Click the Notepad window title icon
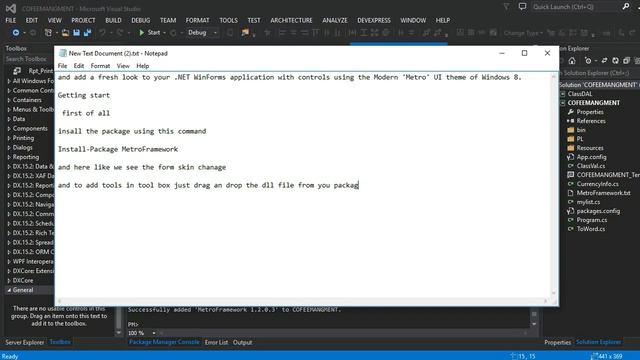This screenshot has width=640, height=360. 62,53
